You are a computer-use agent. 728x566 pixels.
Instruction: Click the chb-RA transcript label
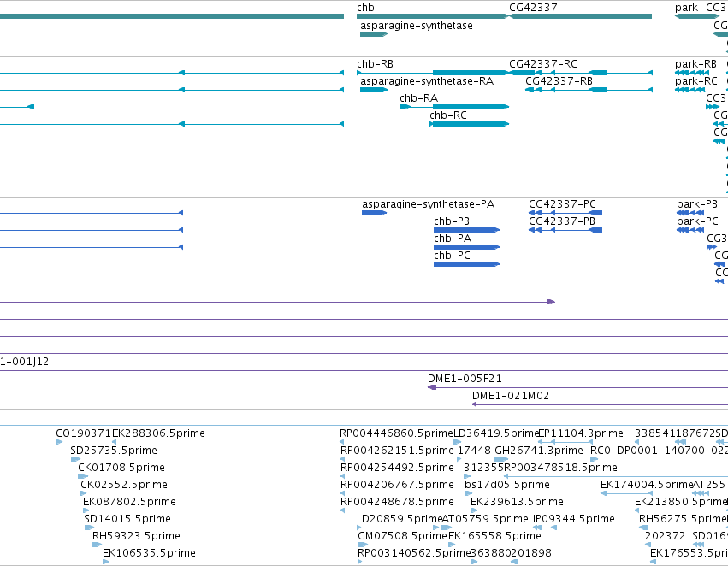click(418, 98)
